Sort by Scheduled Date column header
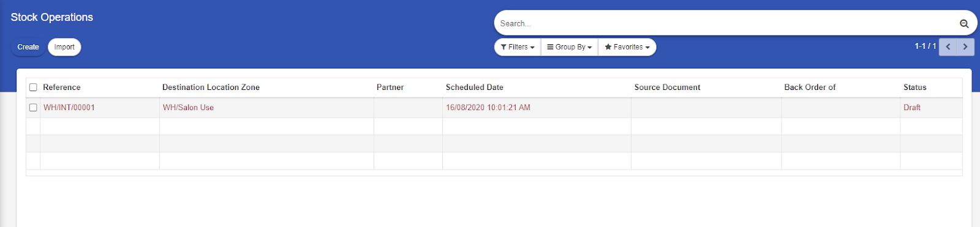Image resolution: width=980 pixels, height=227 pixels. point(475,87)
